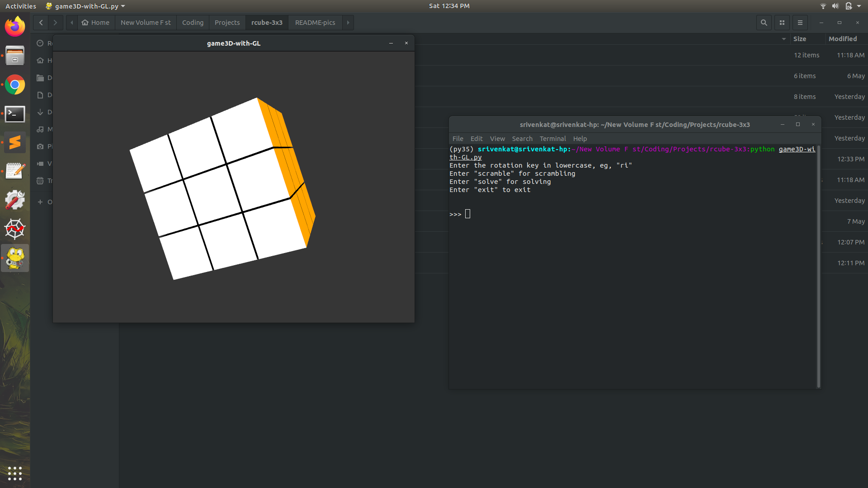Viewport: 868px width, 488px height.
Task: Open the system status menu arrow
Action: (859, 6)
